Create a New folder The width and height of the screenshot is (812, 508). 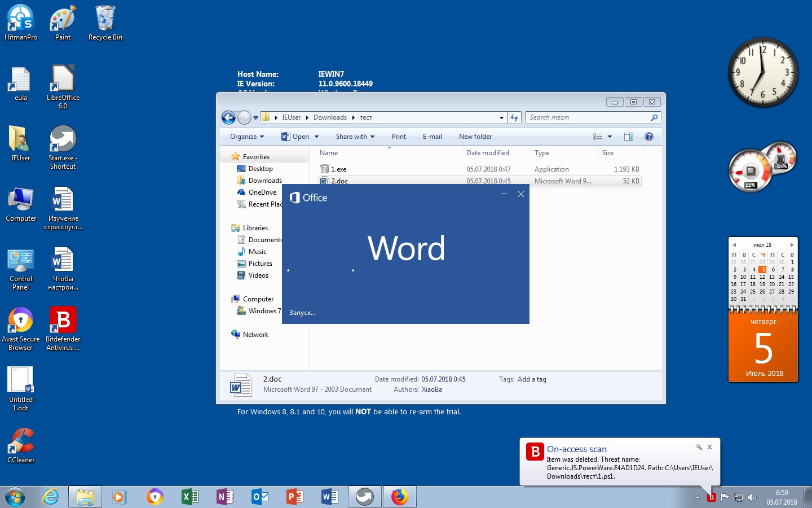click(x=475, y=137)
